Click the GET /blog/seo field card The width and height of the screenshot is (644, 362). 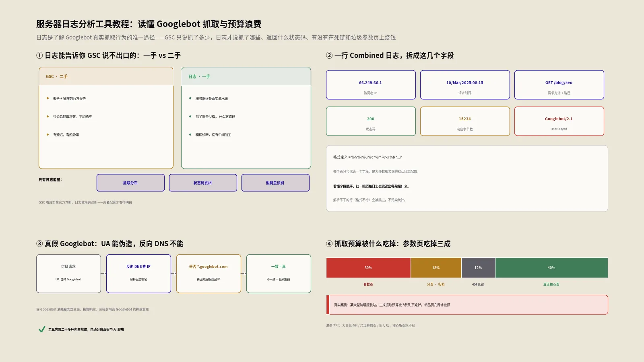click(x=559, y=85)
